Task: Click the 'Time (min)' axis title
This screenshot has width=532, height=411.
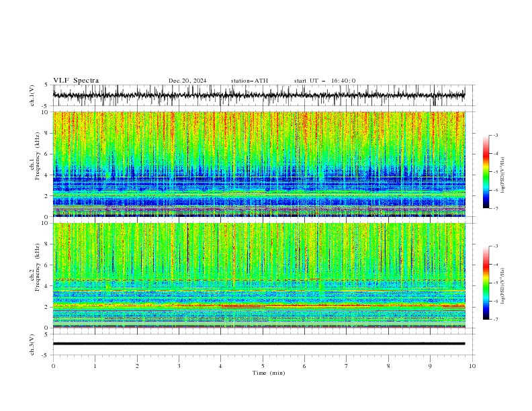Action: point(269,373)
